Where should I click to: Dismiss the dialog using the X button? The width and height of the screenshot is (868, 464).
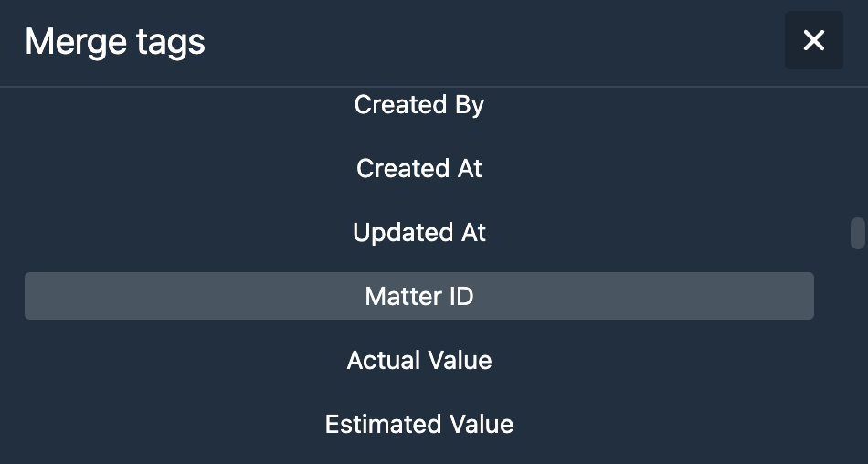tap(813, 40)
